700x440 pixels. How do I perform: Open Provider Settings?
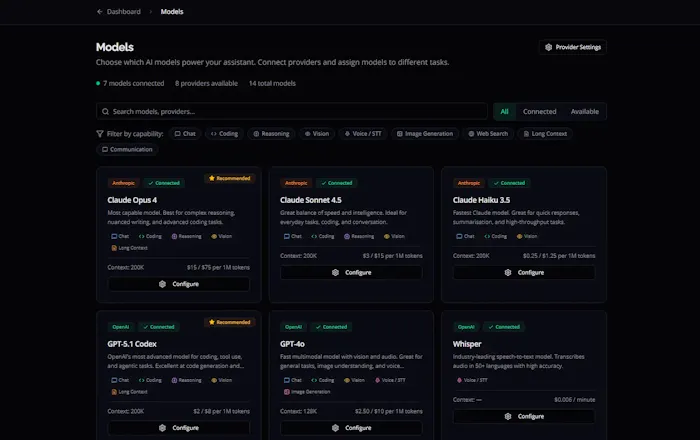click(x=573, y=47)
